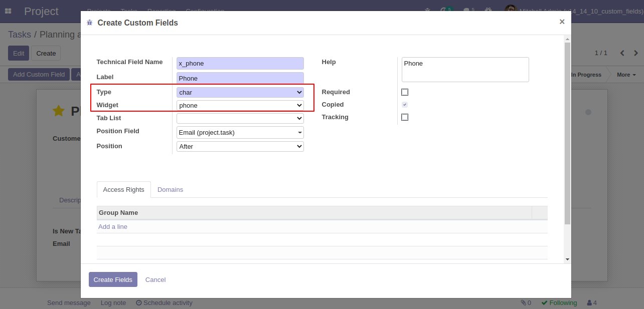Screen dimensions: 644x309
Task: Click the bug icon in the dialog title
Action: point(90,23)
